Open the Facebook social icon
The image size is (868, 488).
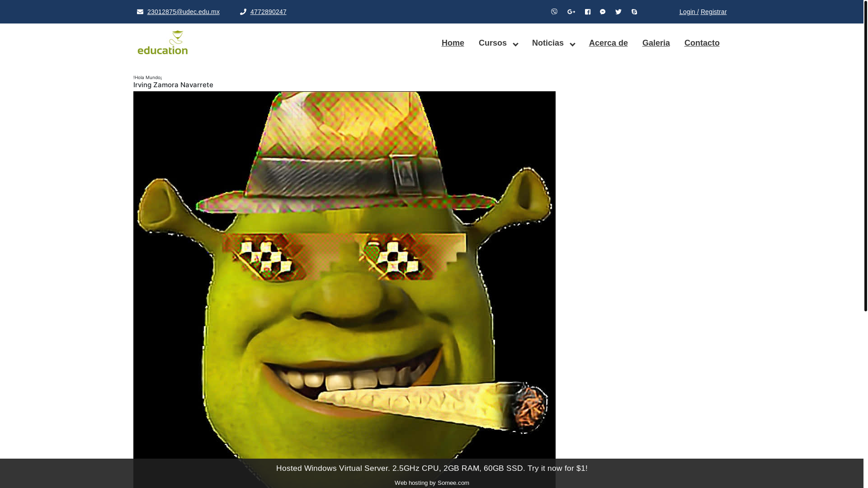click(588, 12)
